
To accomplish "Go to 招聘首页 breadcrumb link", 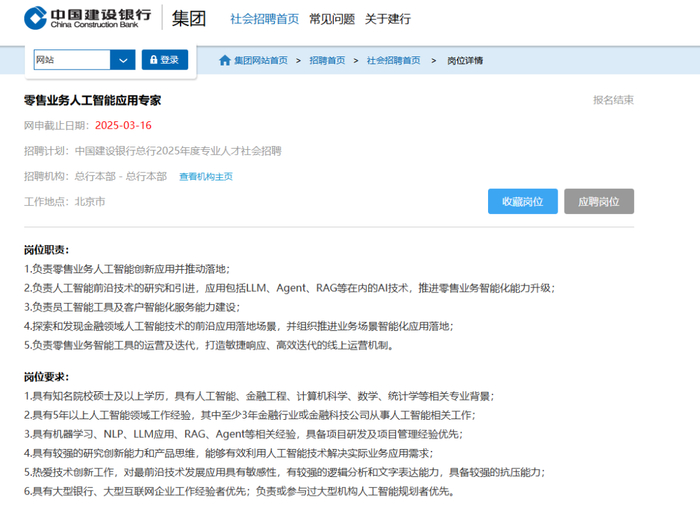I will point(327,60).
